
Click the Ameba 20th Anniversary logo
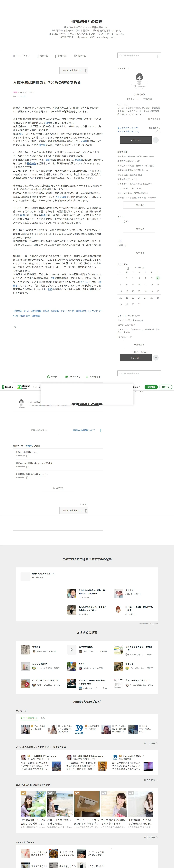coord(24,387)
